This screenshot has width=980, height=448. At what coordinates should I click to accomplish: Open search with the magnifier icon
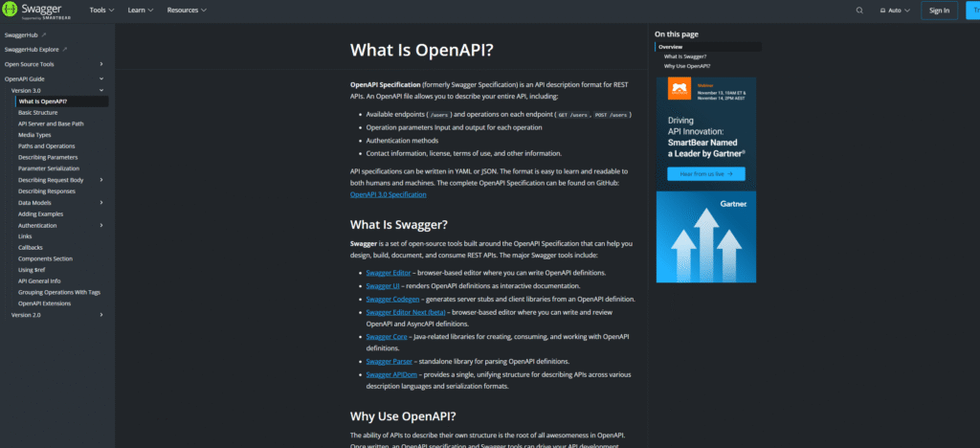(859, 11)
